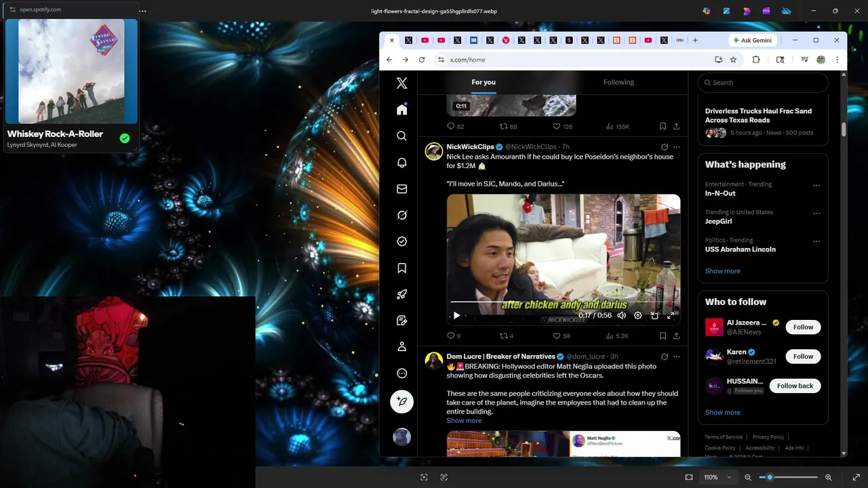The width and height of the screenshot is (868, 488).
Task: Click Chrome media control icon
Action: (x=804, y=60)
